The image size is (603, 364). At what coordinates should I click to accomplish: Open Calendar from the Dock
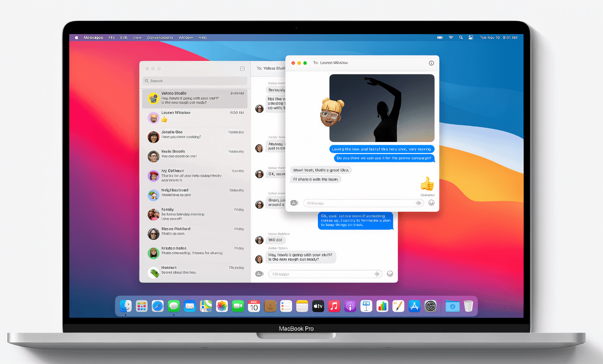[254, 306]
